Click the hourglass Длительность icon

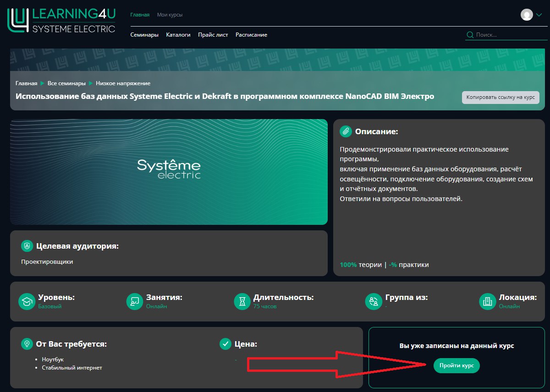pos(242,301)
